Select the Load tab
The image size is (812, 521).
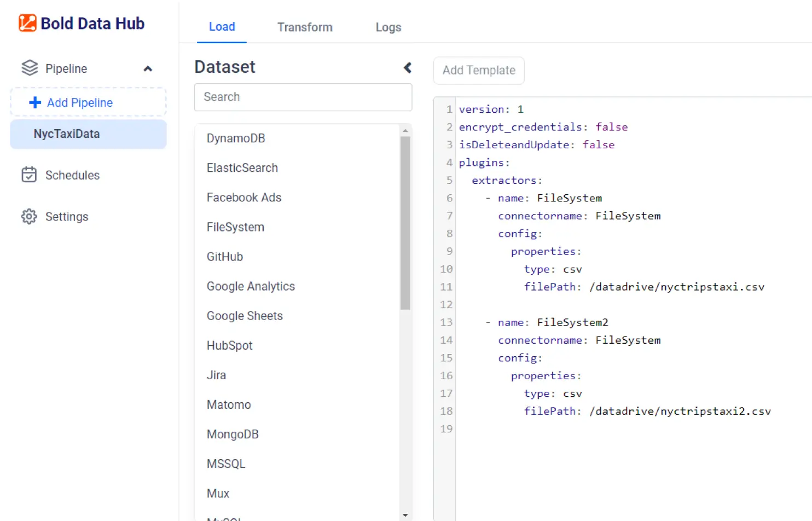[x=222, y=27]
